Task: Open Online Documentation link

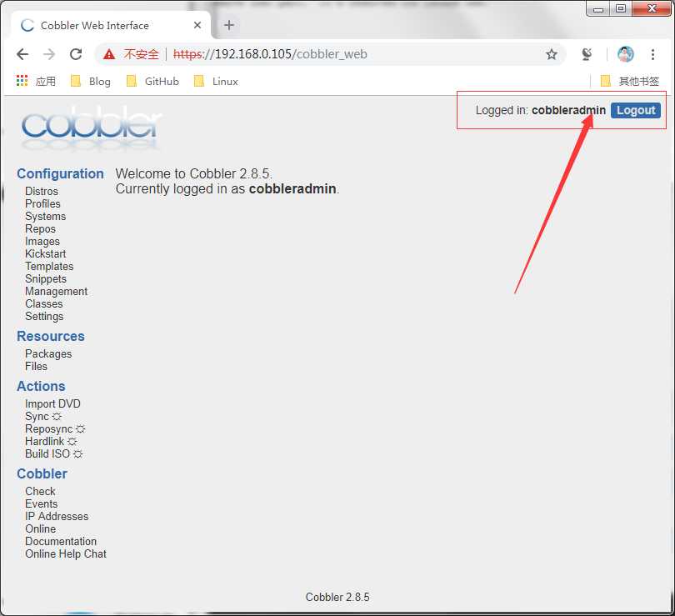Action: coord(61,535)
